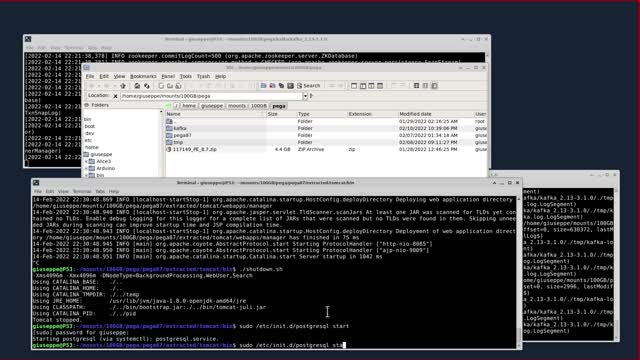640x360 pixels.
Task: Open Tabs menu in front terminal window
Action: pyautogui.click(x=100, y=191)
